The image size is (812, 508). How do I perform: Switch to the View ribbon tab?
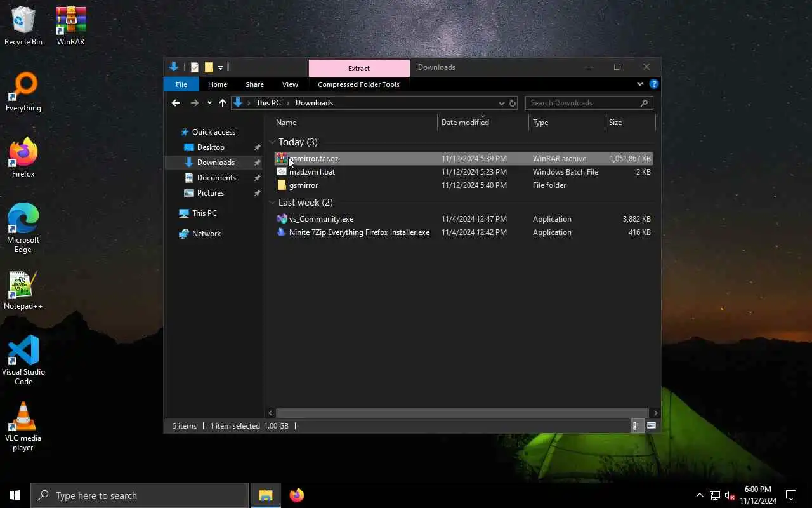290,84
